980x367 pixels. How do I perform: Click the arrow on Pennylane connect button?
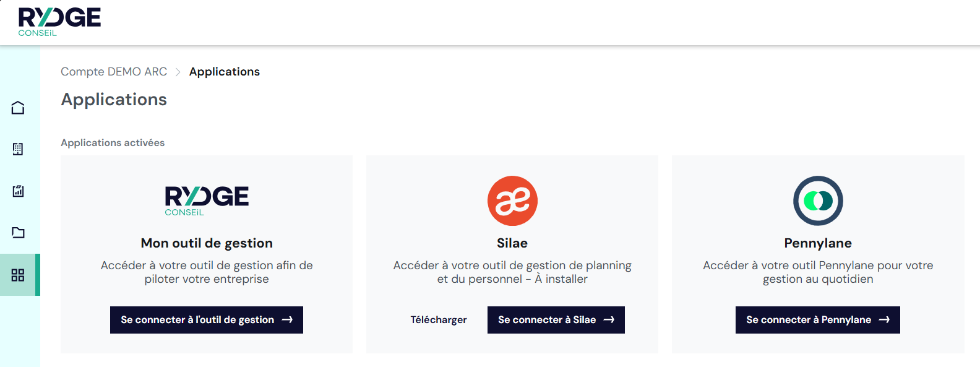click(x=884, y=320)
